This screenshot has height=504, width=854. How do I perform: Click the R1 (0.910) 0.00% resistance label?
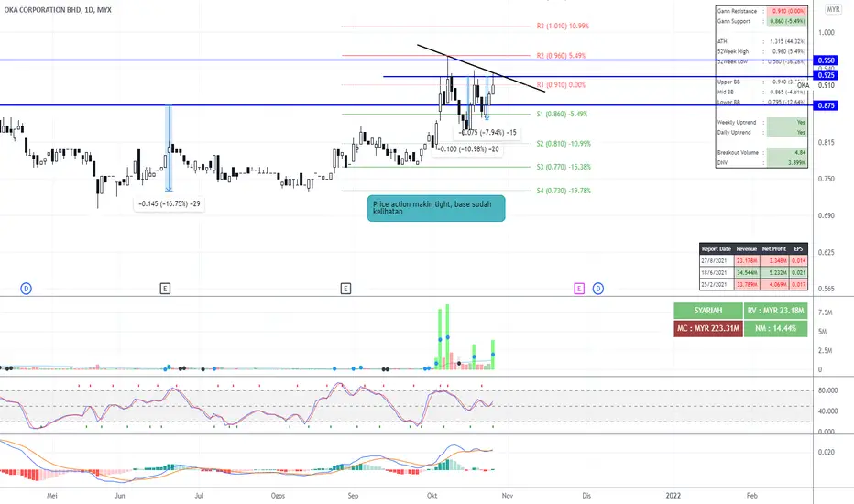pyautogui.click(x=561, y=85)
